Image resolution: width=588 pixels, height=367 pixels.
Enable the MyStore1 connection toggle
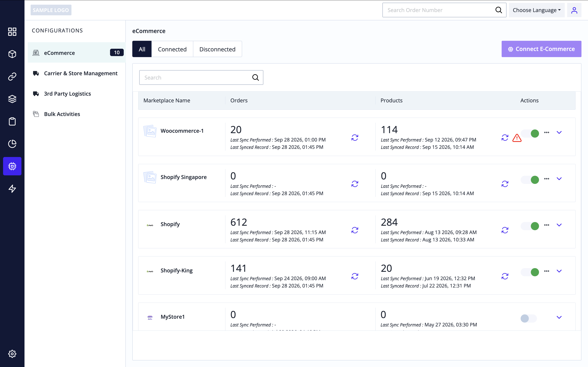[528, 318]
